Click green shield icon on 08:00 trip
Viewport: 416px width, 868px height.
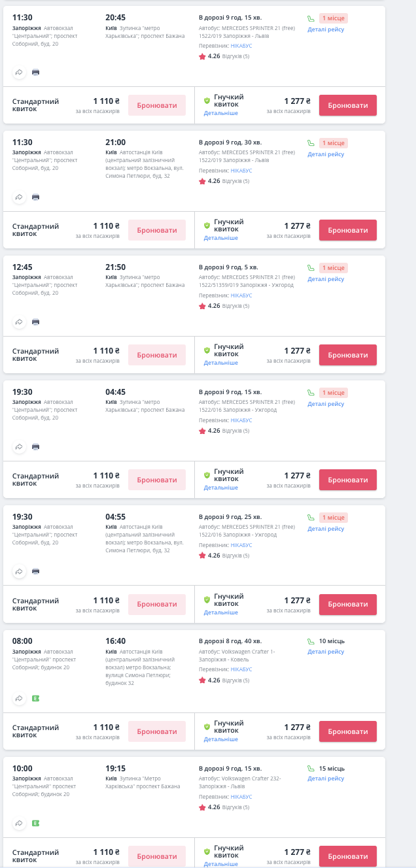(x=207, y=726)
